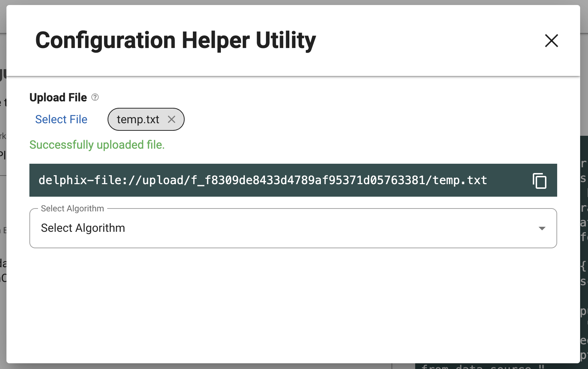588x369 pixels.
Task: Click the dimmed overlay strip above the dialog
Action: tap(287, 2)
